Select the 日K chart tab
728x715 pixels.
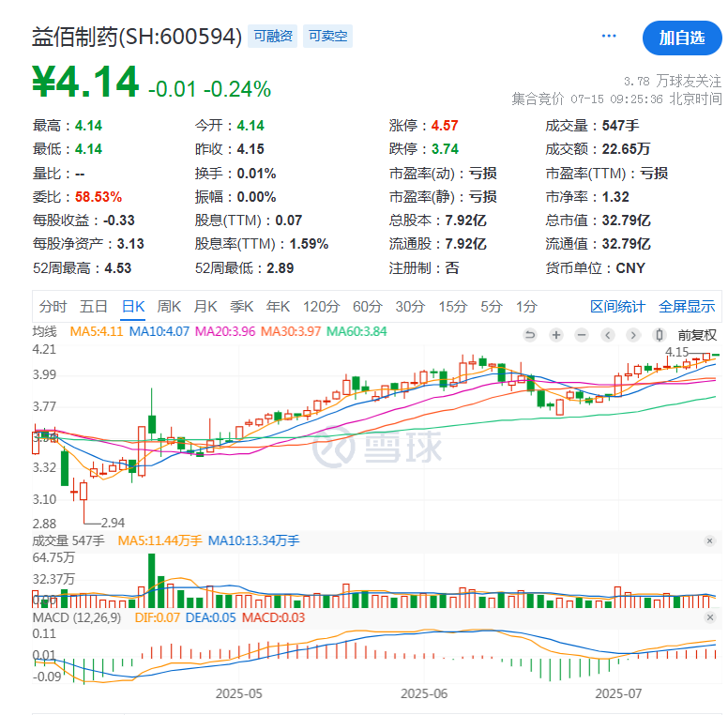pos(133,307)
